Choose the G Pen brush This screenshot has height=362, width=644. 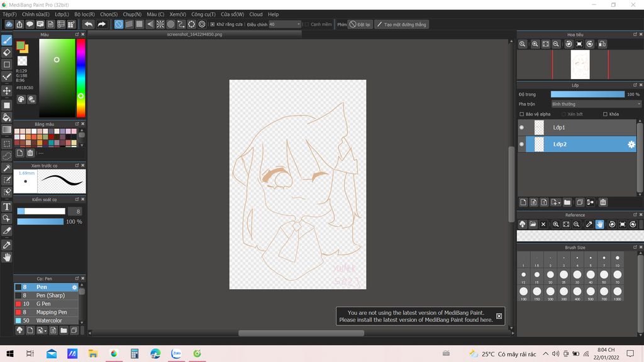(47, 304)
